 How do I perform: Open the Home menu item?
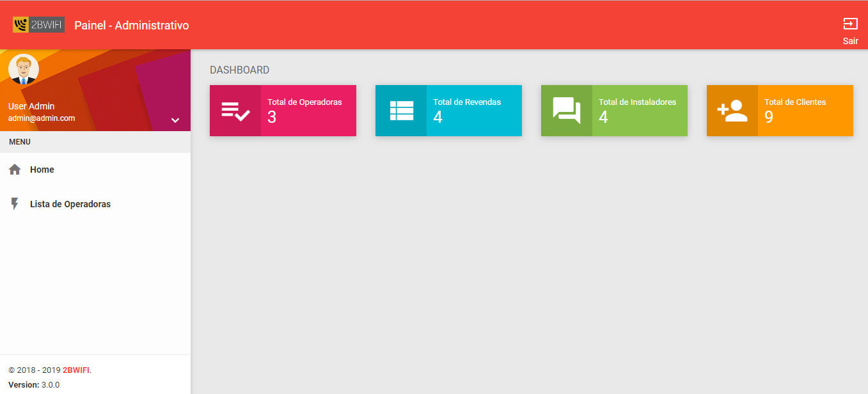click(42, 169)
